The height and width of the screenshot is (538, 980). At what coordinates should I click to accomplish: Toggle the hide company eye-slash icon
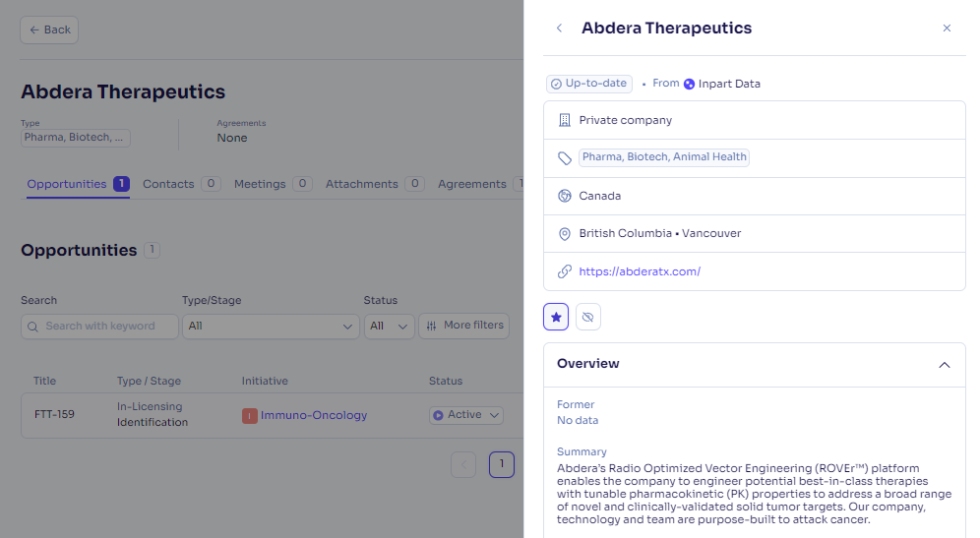[x=587, y=317]
